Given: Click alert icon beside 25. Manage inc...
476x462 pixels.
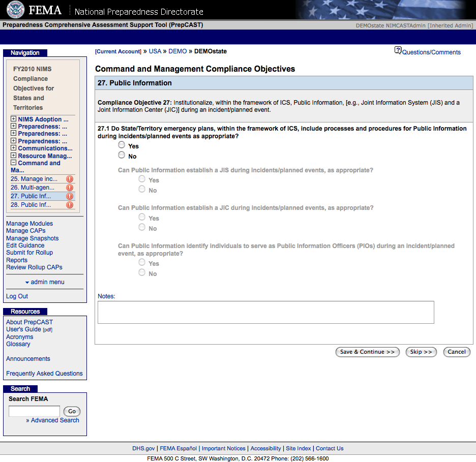Looking at the screenshot, I should tap(70, 179).
